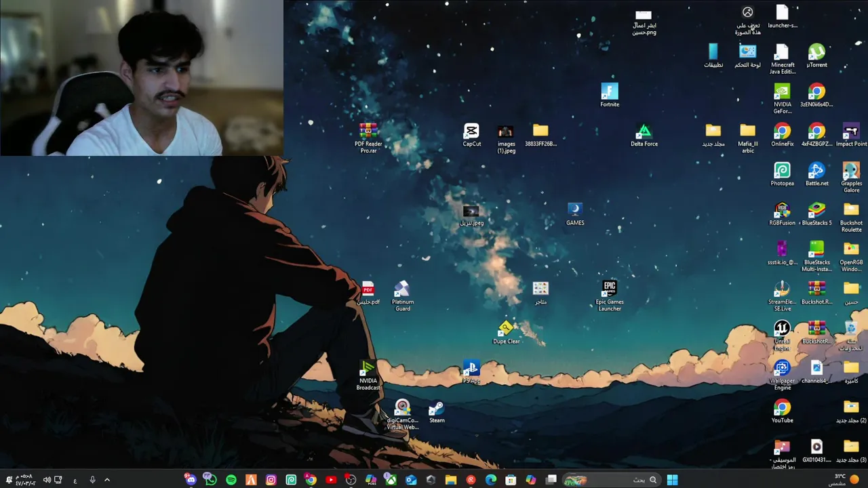
Task: Open the خليس.pdf document
Action: click(x=368, y=292)
